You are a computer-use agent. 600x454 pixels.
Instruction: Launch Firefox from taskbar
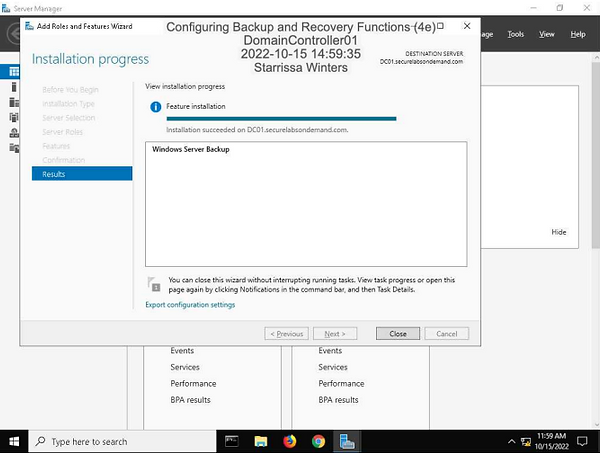point(290,441)
